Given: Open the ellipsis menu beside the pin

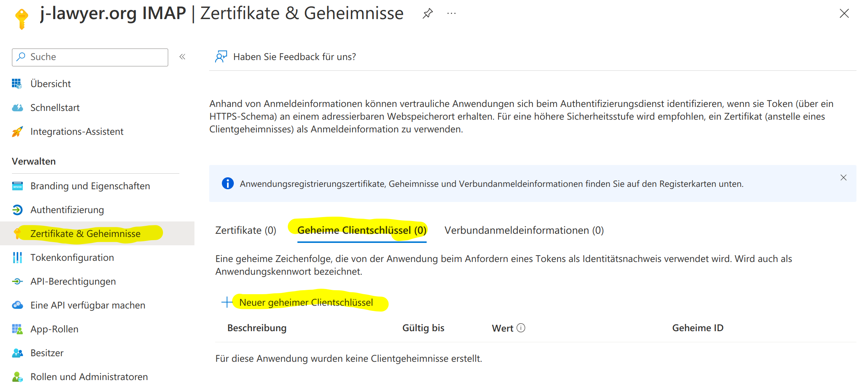Looking at the screenshot, I should [451, 13].
